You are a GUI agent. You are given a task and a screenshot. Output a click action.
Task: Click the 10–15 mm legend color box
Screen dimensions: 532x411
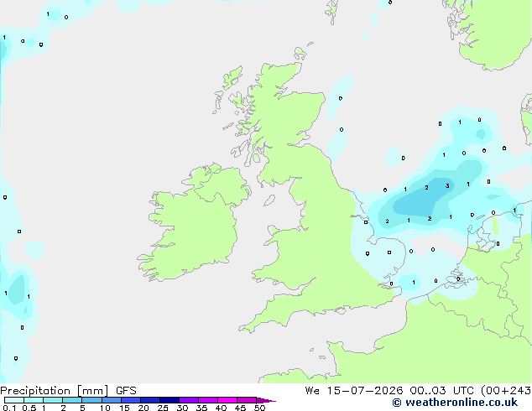(x=111, y=400)
